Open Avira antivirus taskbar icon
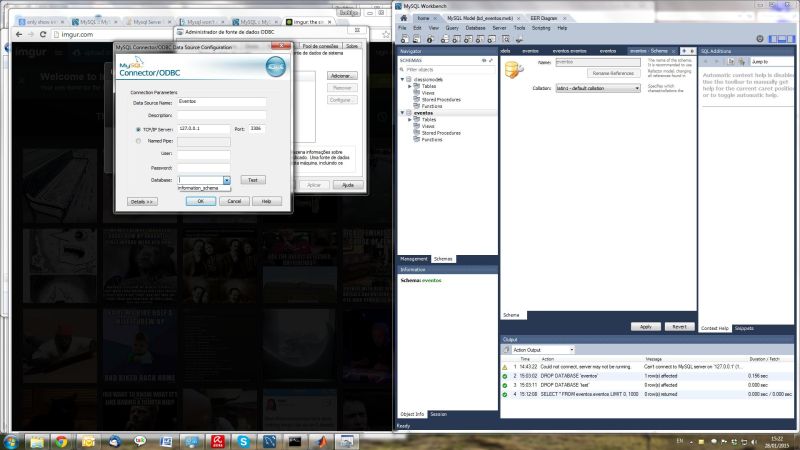 (x=218, y=441)
